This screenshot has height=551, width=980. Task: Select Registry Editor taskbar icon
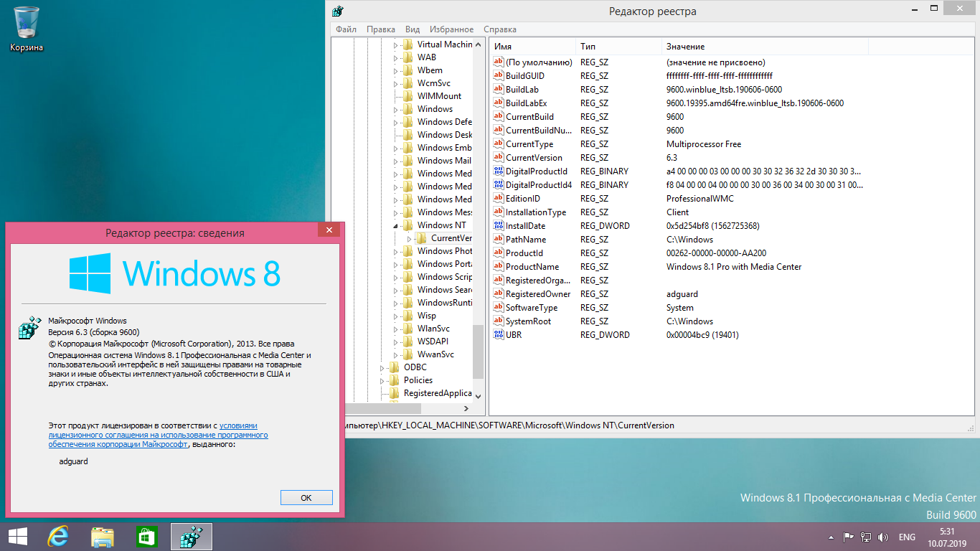tap(192, 537)
